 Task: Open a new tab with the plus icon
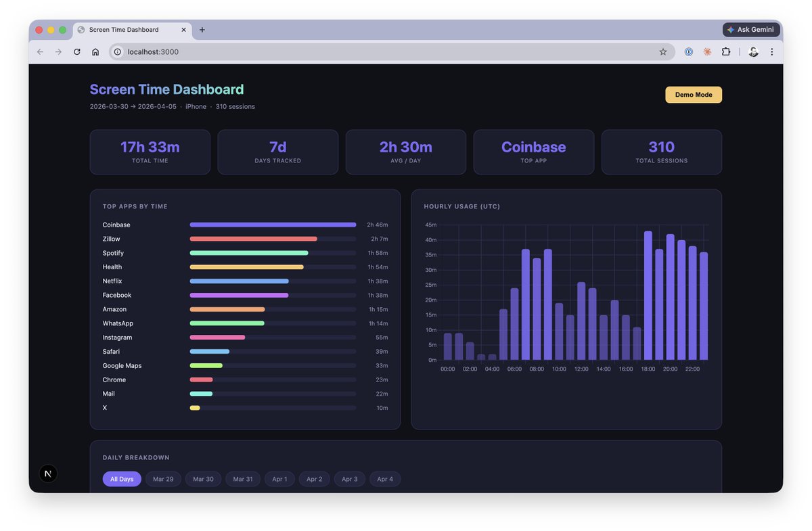[202, 30]
